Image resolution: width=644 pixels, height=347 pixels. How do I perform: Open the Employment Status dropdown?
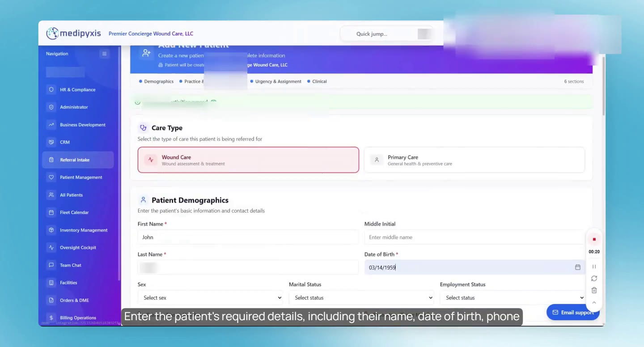point(513,298)
